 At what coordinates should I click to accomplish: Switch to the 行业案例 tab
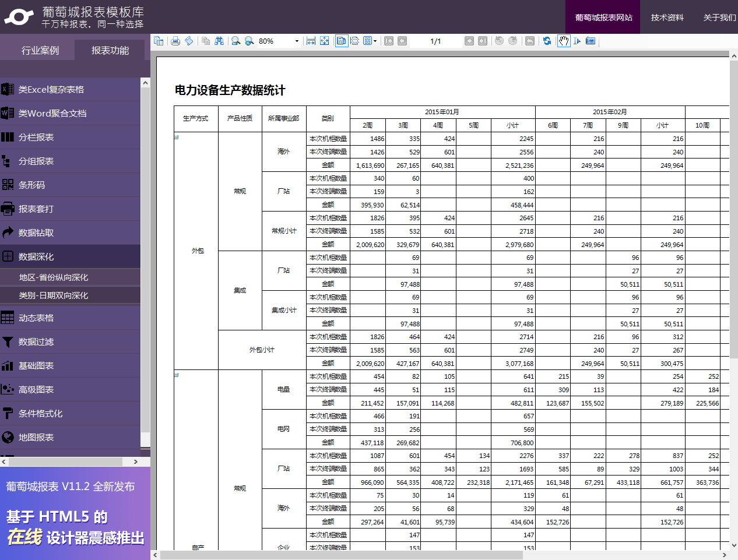[x=40, y=50]
